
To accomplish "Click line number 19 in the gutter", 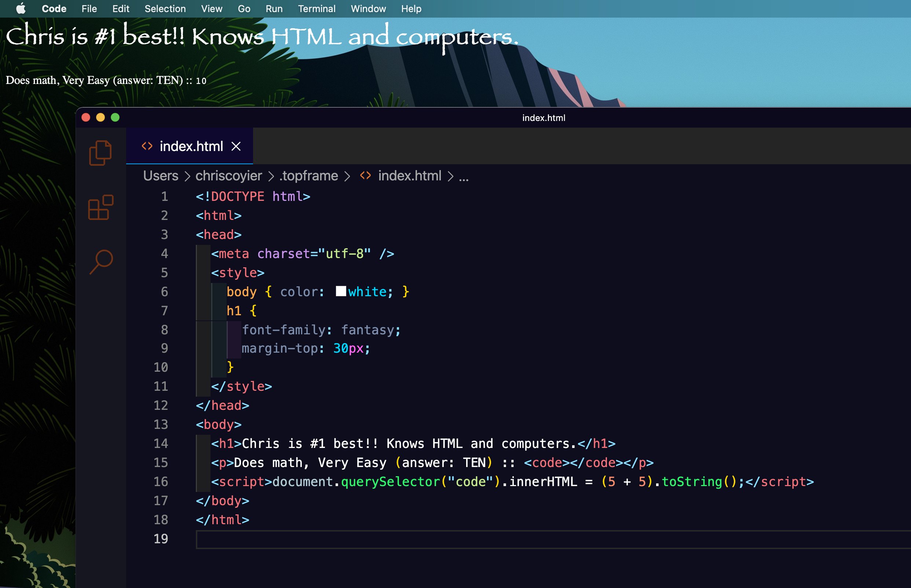I will 161,539.
